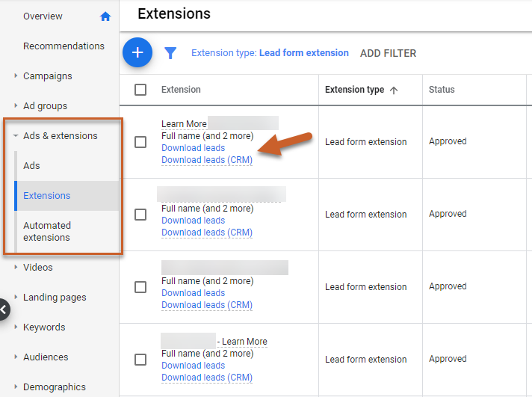Viewport: 532px width, 397px height.
Task: Click Download leads (CRM) in fourth row
Action: click(206, 378)
